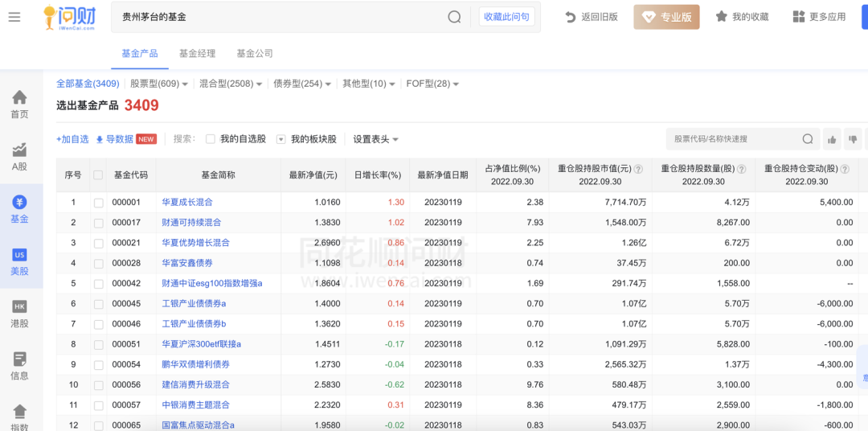Click the iWencai logo
The width and height of the screenshot is (868, 431).
pos(70,17)
